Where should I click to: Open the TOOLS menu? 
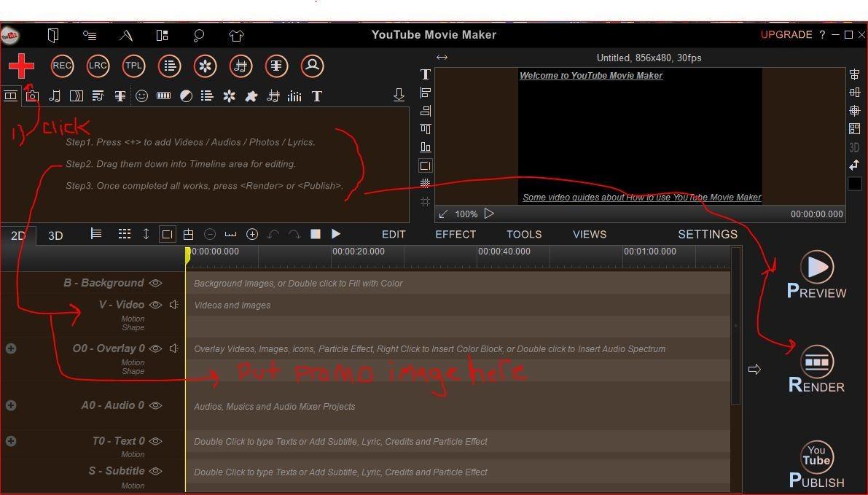click(x=524, y=234)
